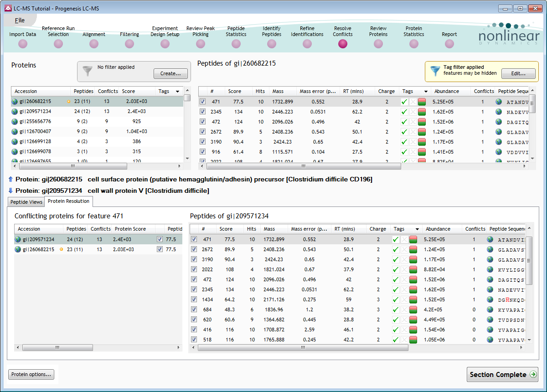Image resolution: width=547 pixels, height=392 pixels.
Task: Open the File menu
Action: point(20,20)
